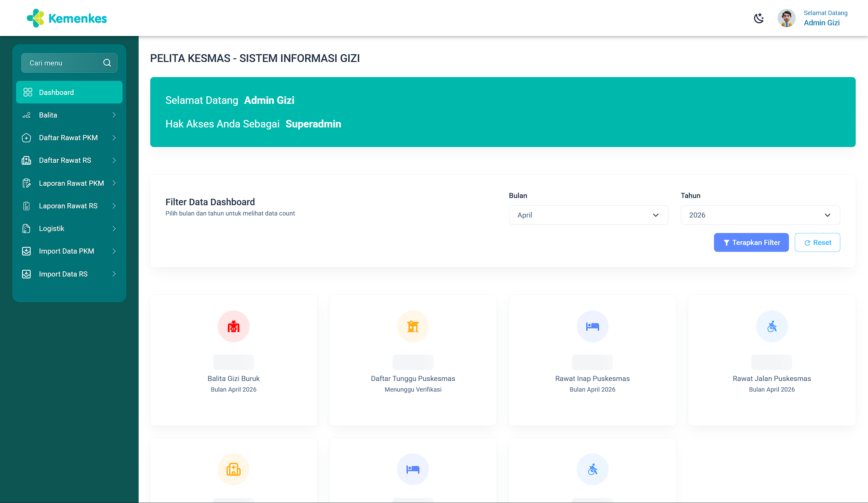Open the Tahun dropdown showing 2026

[760, 215]
